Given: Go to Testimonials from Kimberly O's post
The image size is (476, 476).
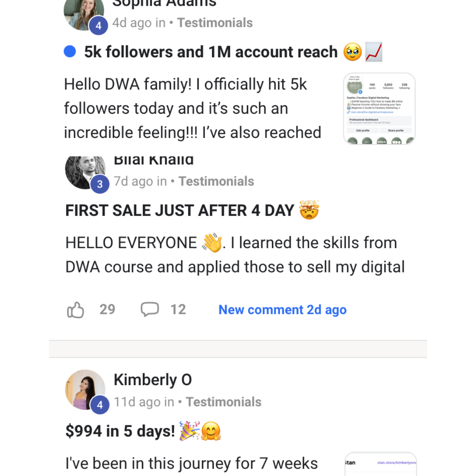Looking at the screenshot, I should point(224,402).
